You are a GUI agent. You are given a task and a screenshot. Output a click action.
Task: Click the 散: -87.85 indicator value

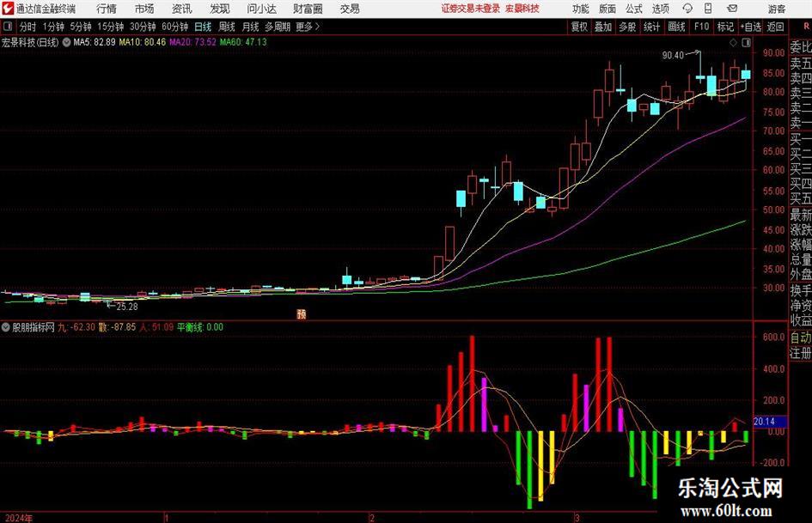(x=117, y=327)
